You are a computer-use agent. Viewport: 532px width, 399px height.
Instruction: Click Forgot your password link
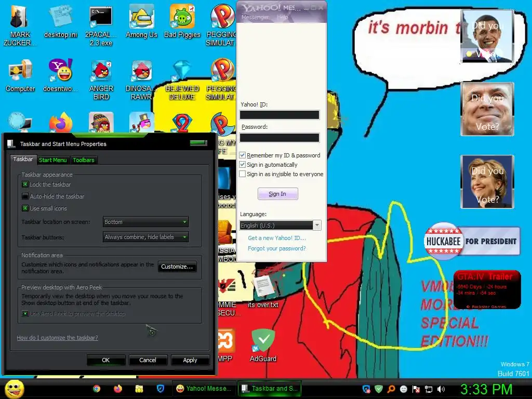point(277,248)
